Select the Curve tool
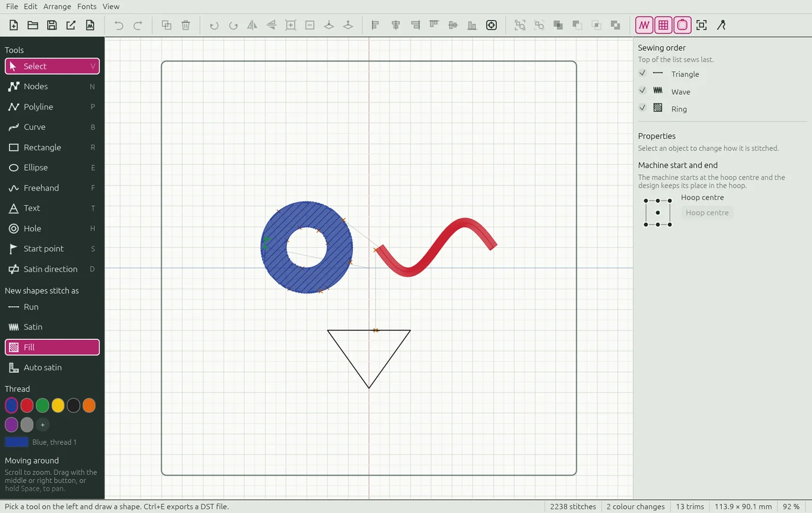The image size is (812, 513). click(52, 127)
